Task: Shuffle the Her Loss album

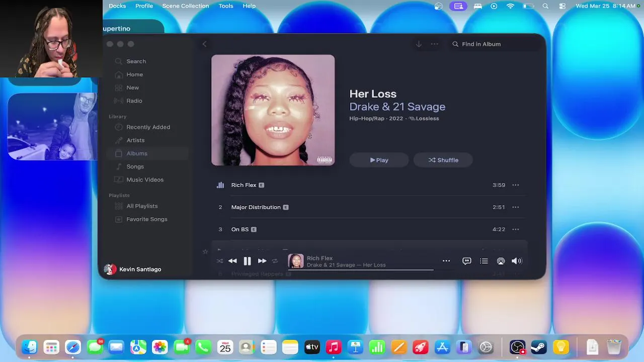Action: click(443, 160)
